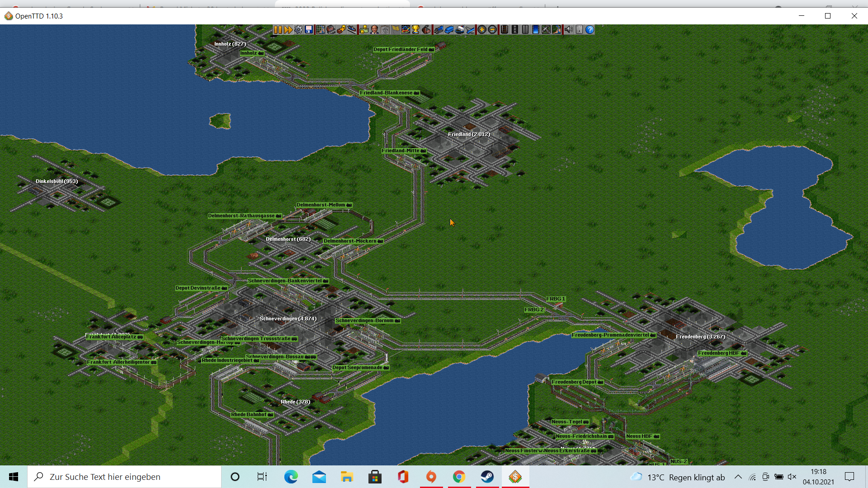Show the aircraft list
The width and height of the screenshot is (868, 488).
point(471,30)
